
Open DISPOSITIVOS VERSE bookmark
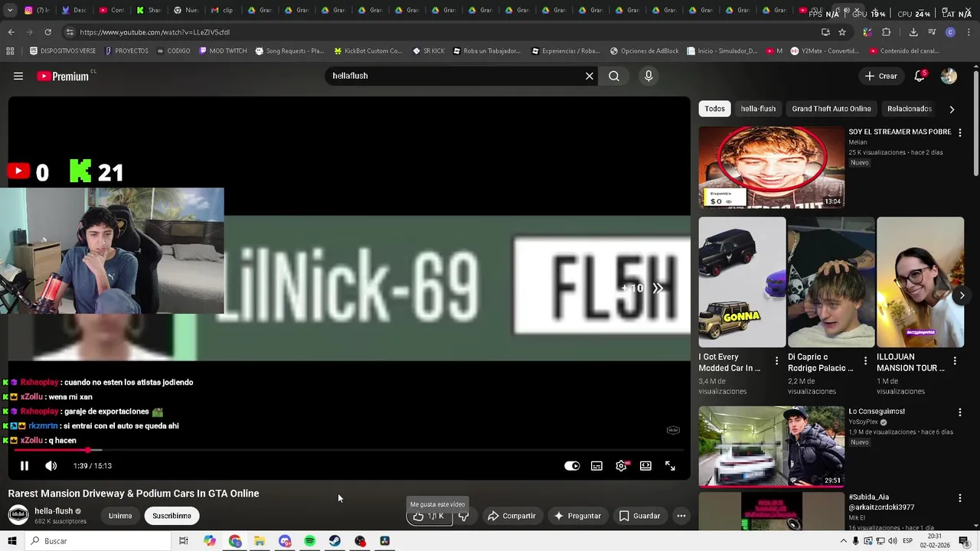click(63, 51)
